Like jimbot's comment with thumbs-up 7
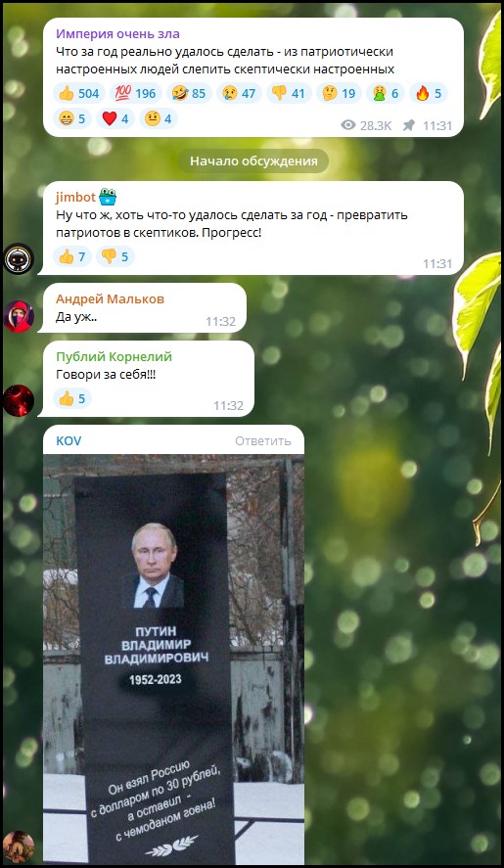 72,256
